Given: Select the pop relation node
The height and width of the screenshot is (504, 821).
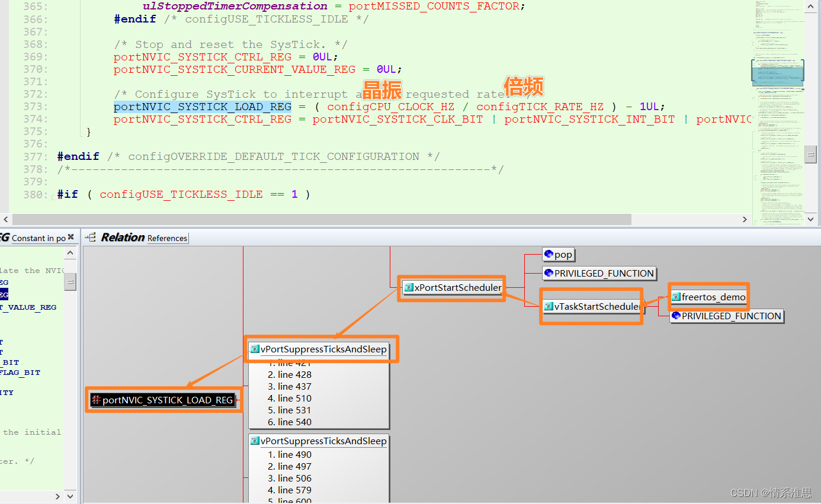Looking at the screenshot, I should (x=558, y=255).
